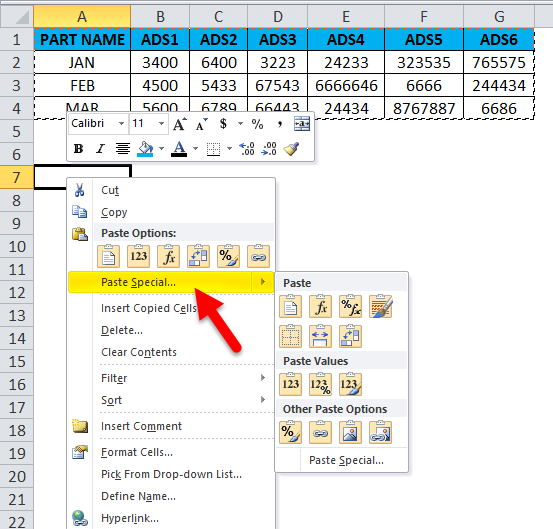Apply percent style from mini toolbar
The image size is (553, 529).
pos(257,124)
